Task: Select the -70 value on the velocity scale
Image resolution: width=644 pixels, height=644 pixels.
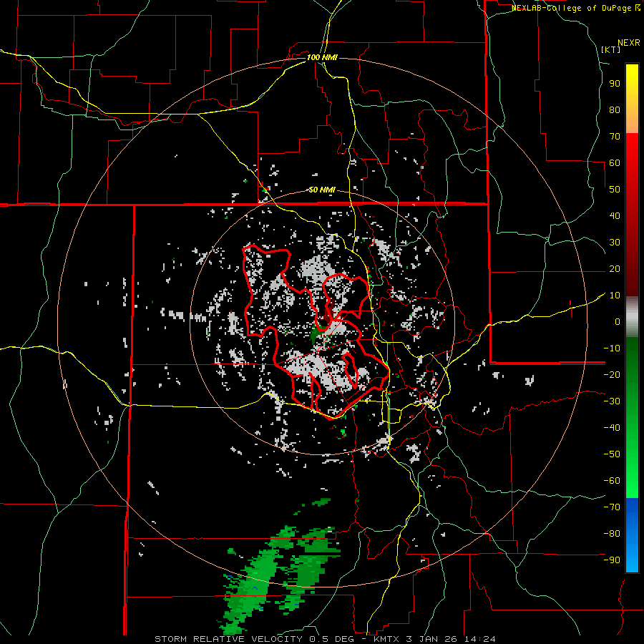Action: coord(612,507)
